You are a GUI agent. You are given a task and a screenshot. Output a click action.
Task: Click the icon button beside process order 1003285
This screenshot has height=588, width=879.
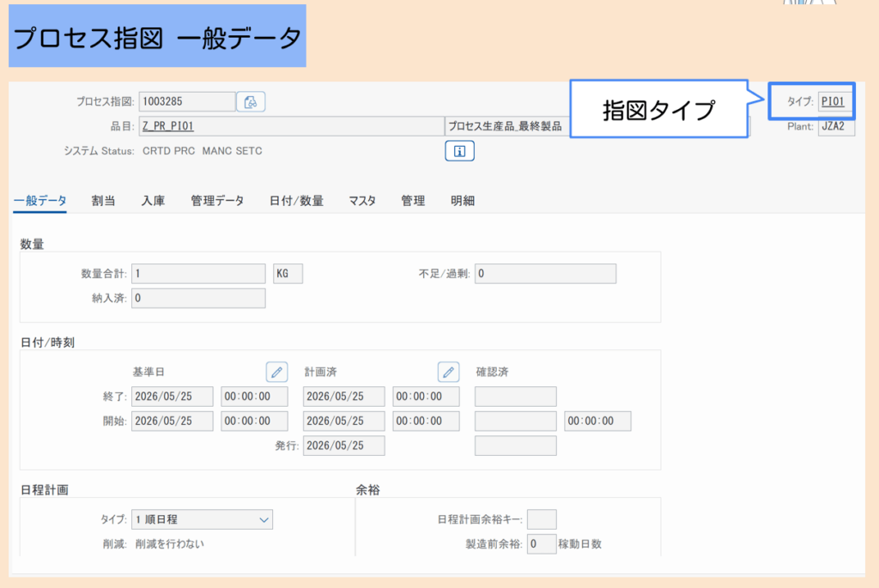click(251, 101)
